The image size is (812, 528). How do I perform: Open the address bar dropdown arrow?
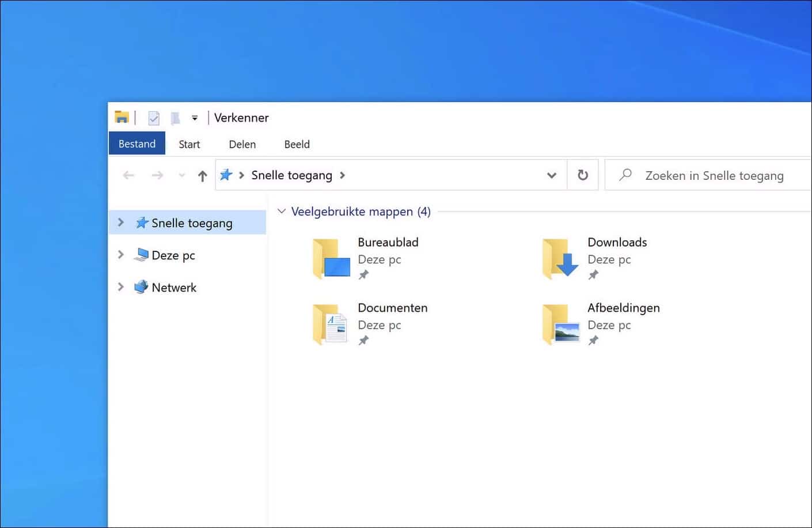click(551, 175)
